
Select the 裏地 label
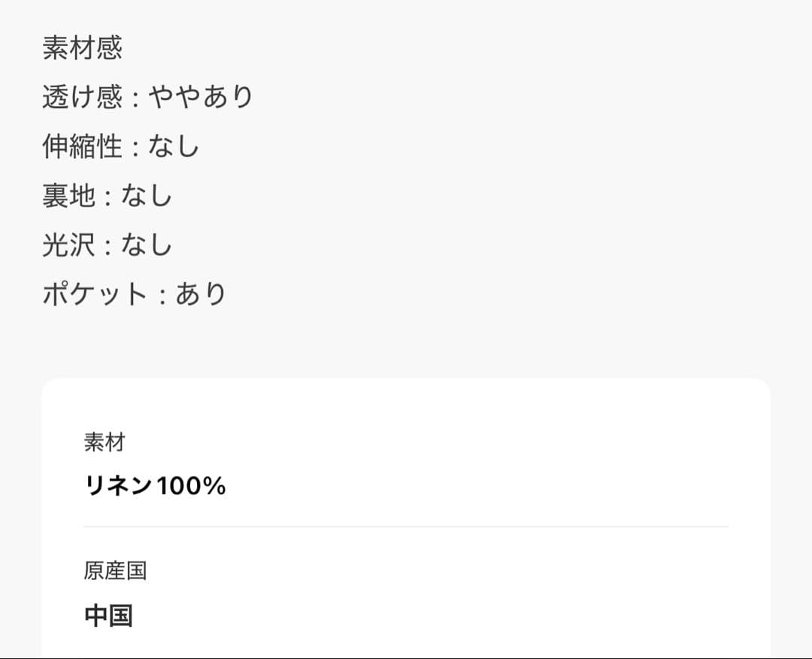pyautogui.click(x=68, y=196)
